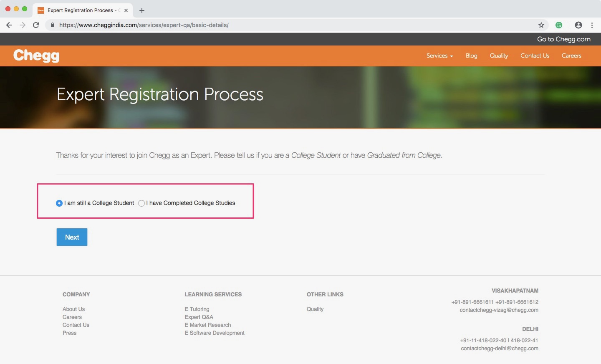Click the contactchegg-vizag@chegg.com email
This screenshot has width=601, height=364.
tap(499, 310)
